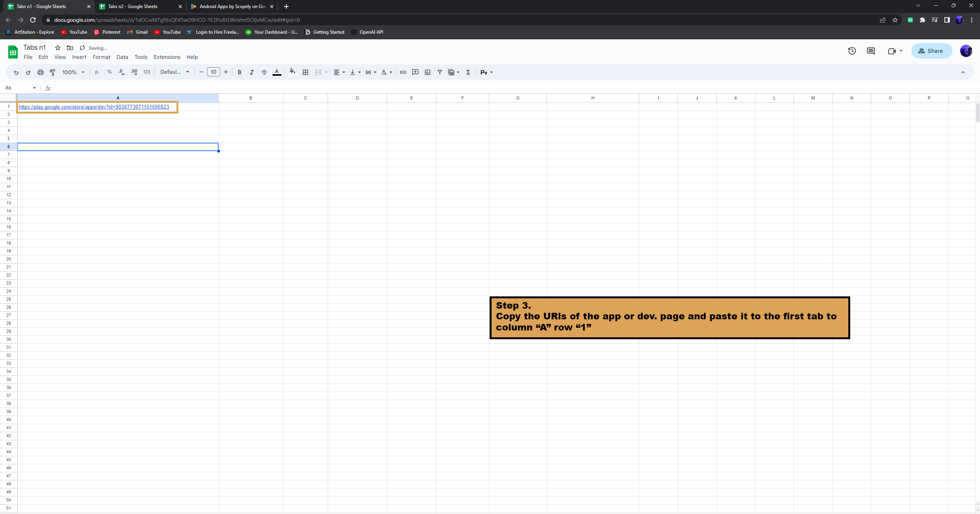Click the insert chart icon
This screenshot has height=514, width=980.
click(x=427, y=72)
